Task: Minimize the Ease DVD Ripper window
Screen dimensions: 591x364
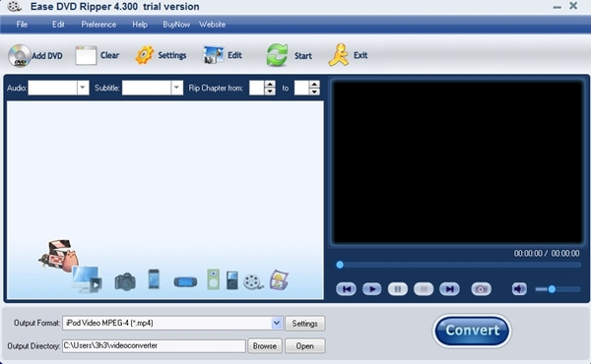Action: pyautogui.click(x=557, y=7)
